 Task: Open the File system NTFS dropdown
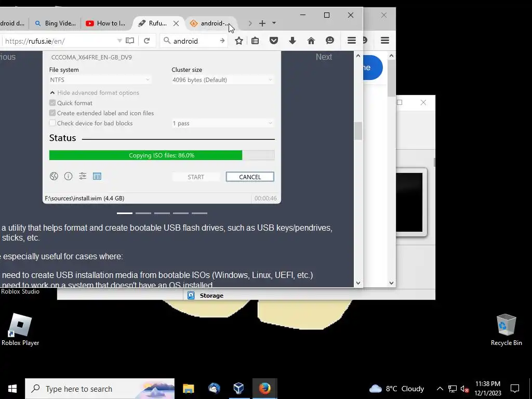[x=100, y=79]
